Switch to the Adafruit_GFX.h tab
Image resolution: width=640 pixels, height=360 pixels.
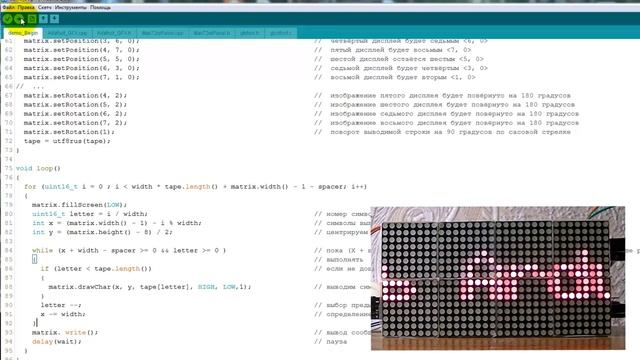tap(114, 33)
